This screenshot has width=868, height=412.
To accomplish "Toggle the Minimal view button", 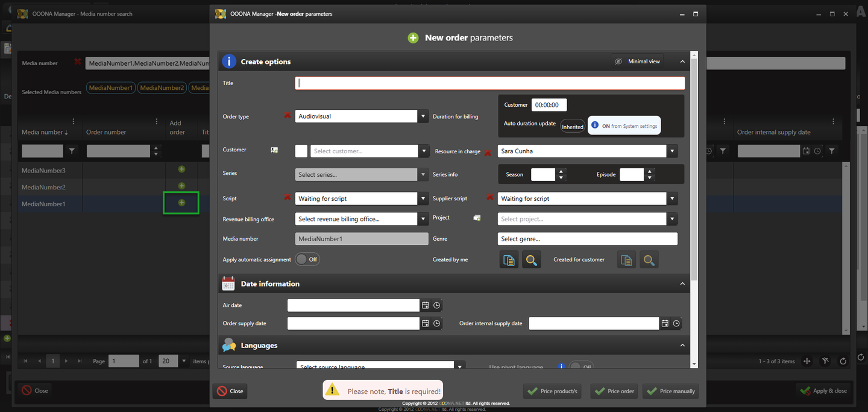I will [x=637, y=62].
